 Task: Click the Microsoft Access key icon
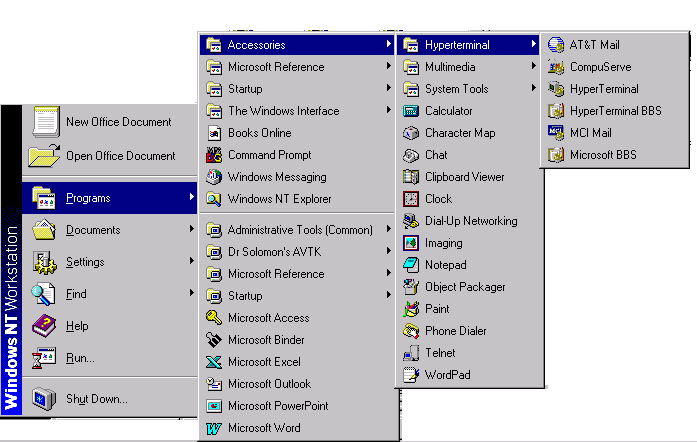point(214,317)
